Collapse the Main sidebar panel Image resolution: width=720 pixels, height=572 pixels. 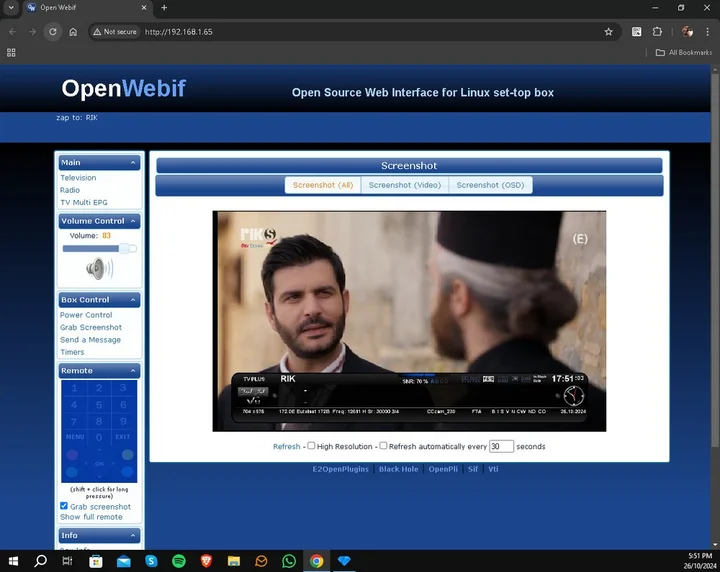pyautogui.click(x=133, y=162)
